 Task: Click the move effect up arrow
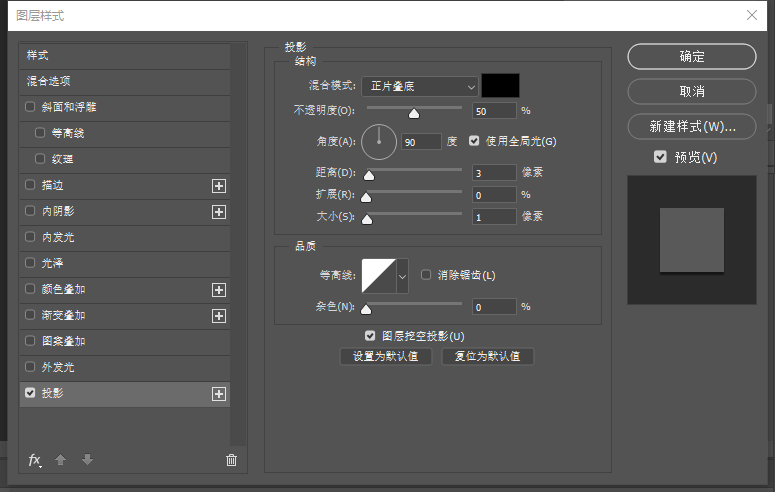(x=60, y=460)
